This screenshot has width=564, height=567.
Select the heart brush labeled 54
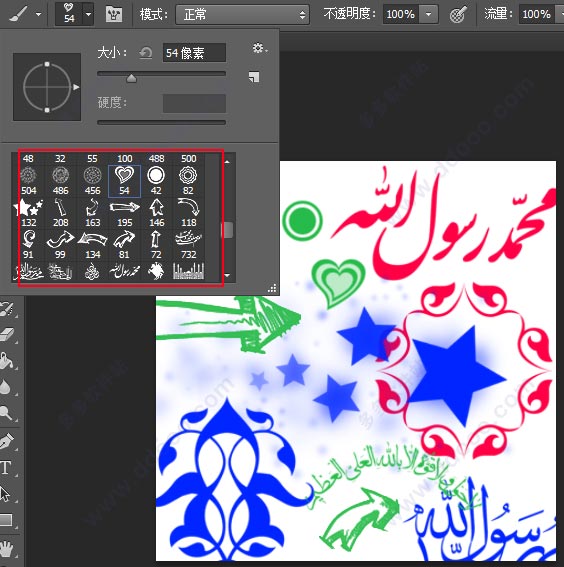tap(124, 181)
